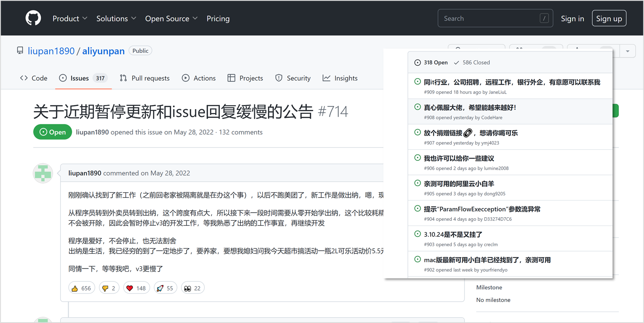Switch to the Issues tab
644x323 pixels.
point(84,78)
